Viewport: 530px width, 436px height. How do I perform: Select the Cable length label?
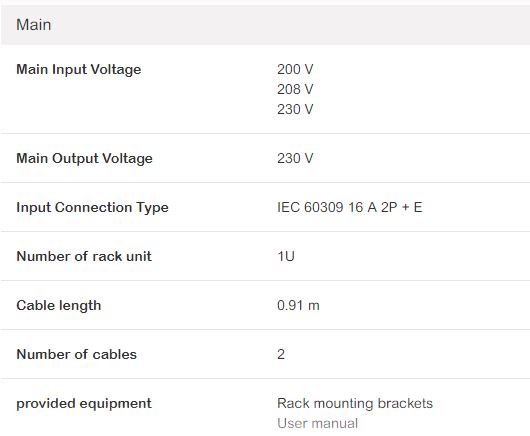(59, 305)
